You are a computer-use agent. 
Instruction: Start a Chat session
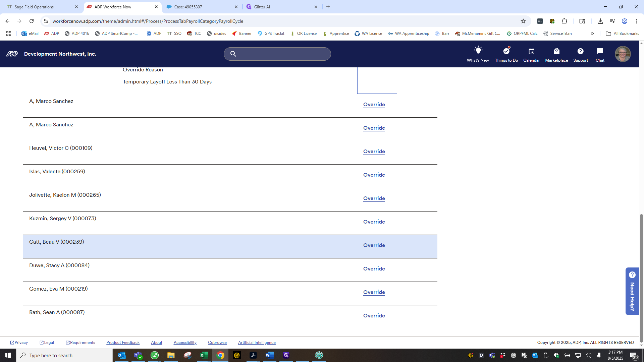pyautogui.click(x=600, y=54)
